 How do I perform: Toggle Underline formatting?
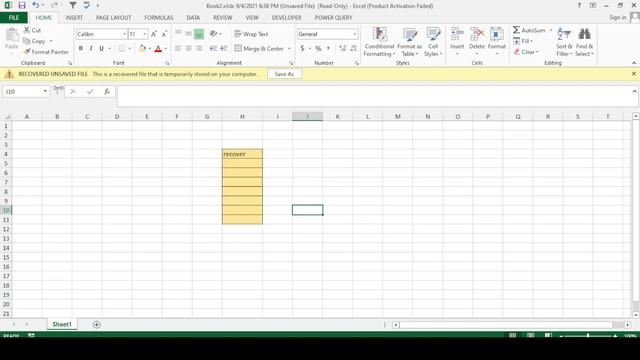point(101,48)
